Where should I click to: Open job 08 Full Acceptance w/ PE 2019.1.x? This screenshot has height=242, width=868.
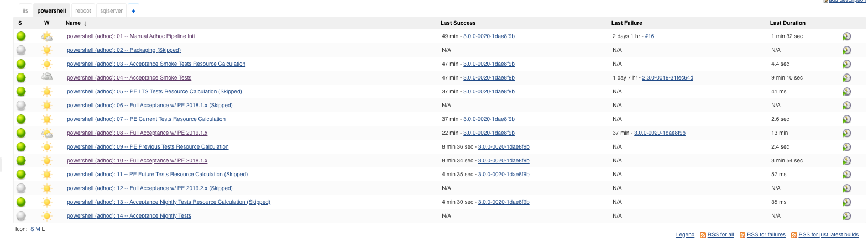point(137,133)
